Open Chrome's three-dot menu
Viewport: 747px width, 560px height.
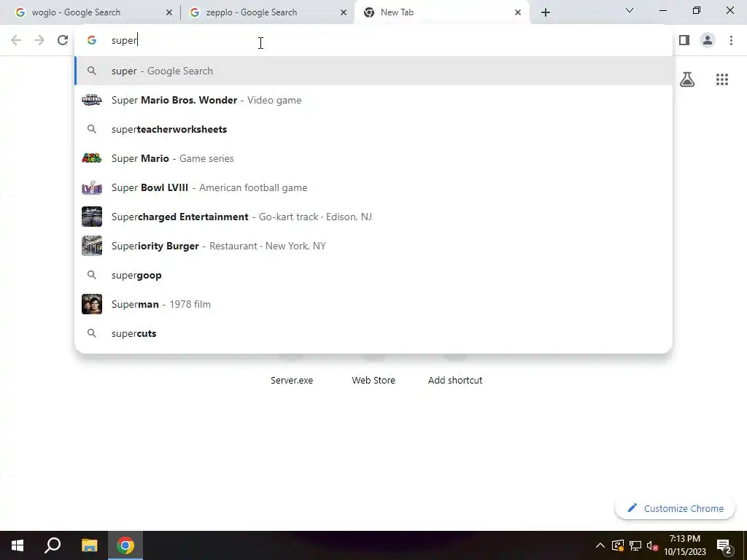pyautogui.click(x=731, y=41)
